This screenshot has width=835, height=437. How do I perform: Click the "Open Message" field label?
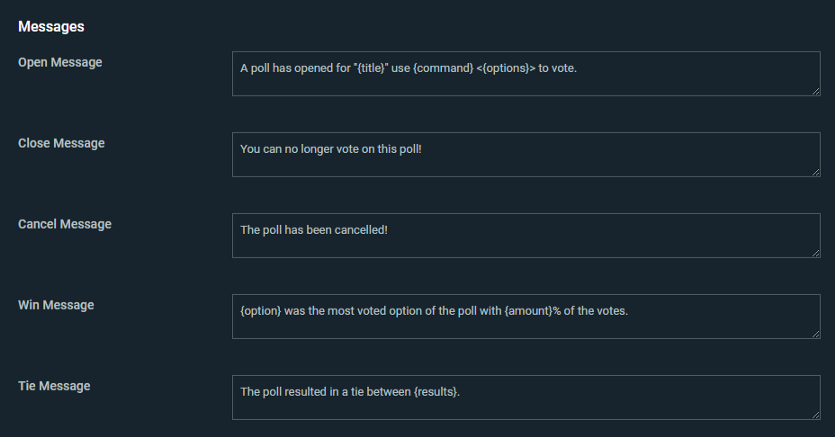[60, 62]
